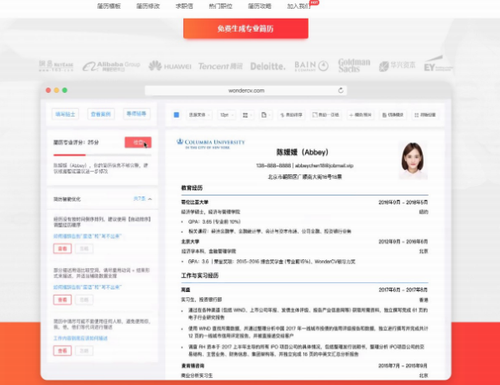Screen dimensions: 500x385
Task: Click the add module toolbar button
Action: [x=360, y=115]
